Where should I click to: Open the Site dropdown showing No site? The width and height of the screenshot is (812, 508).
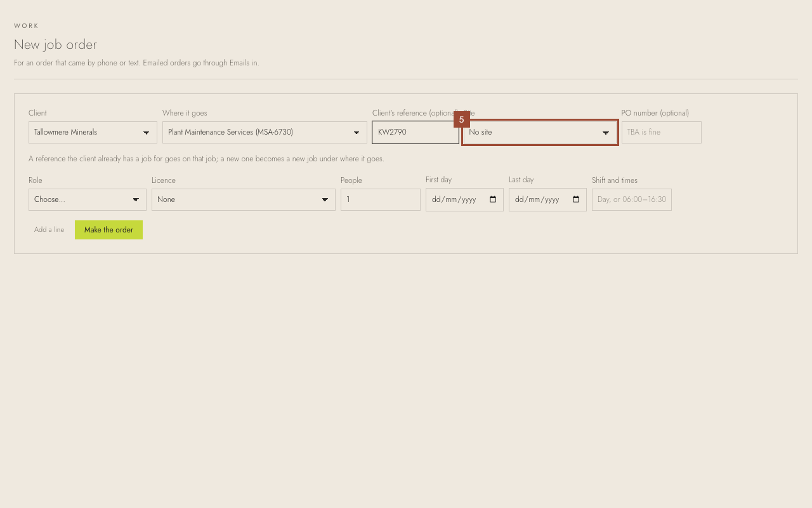coord(540,132)
